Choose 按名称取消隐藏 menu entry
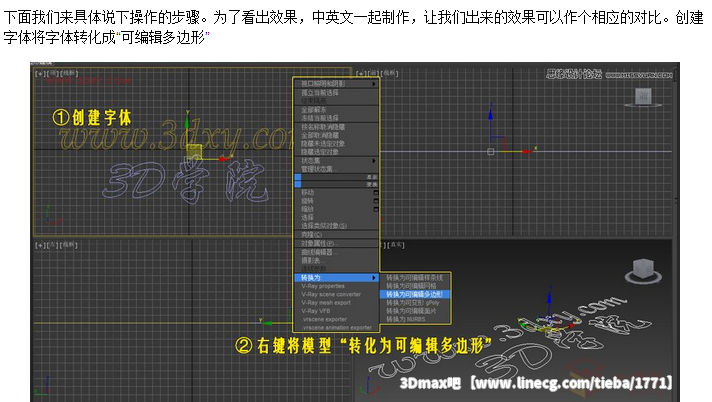Screen dimensions: 712x402 click(336, 127)
